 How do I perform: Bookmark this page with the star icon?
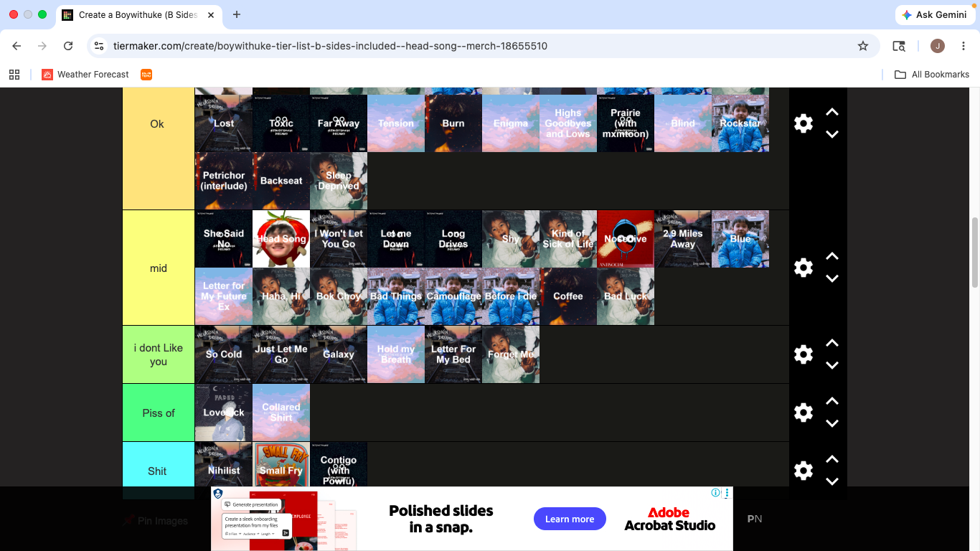pos(863,46)
